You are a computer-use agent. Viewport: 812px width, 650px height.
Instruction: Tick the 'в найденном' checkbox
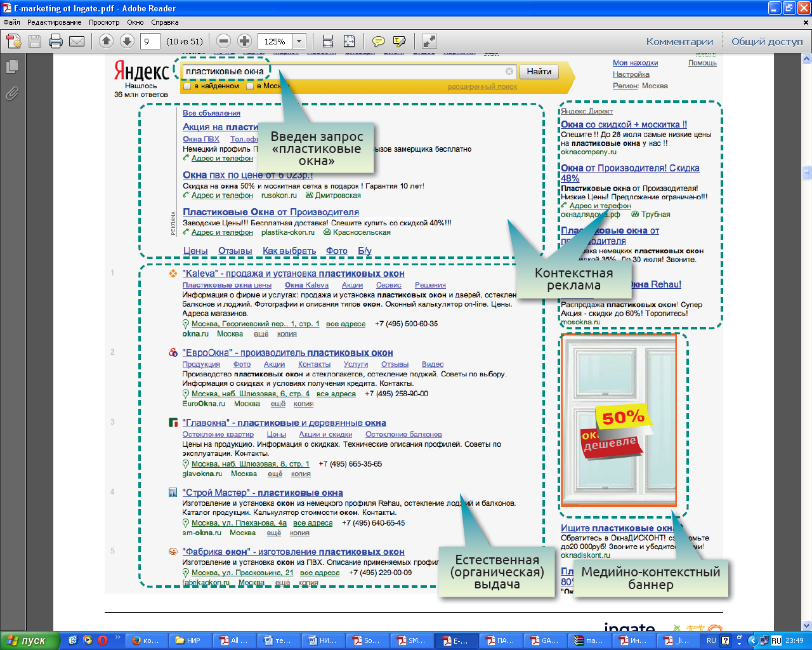click(x=187, y=86)
